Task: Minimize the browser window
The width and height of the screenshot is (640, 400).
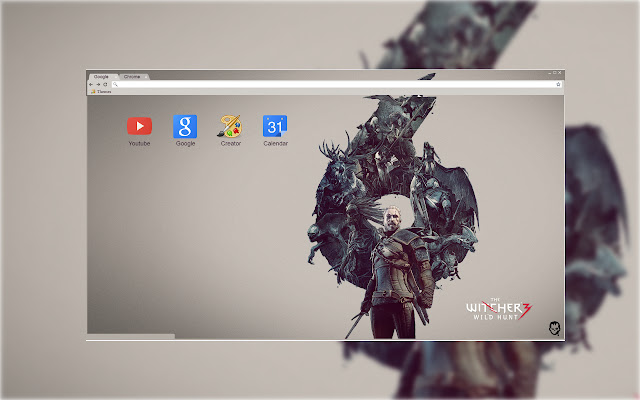Action: [549, 73]
